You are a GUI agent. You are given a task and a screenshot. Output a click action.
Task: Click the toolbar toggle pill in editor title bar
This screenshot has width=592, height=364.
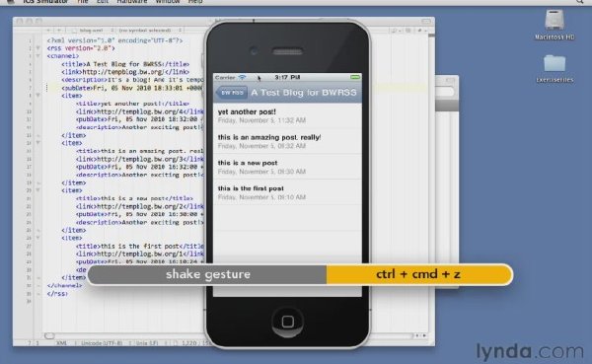pos(426,21)
